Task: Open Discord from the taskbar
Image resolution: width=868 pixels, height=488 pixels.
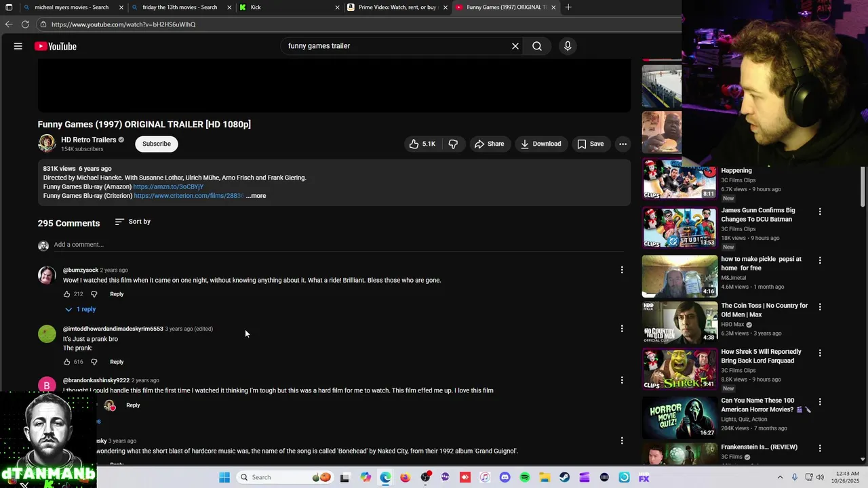Action: [505, 477]
